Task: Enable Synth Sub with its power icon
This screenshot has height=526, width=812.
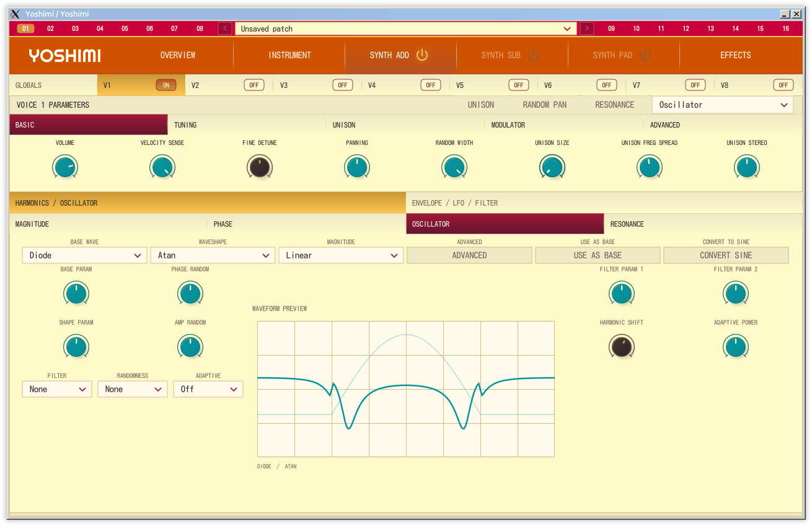Action: click(534, 55)
